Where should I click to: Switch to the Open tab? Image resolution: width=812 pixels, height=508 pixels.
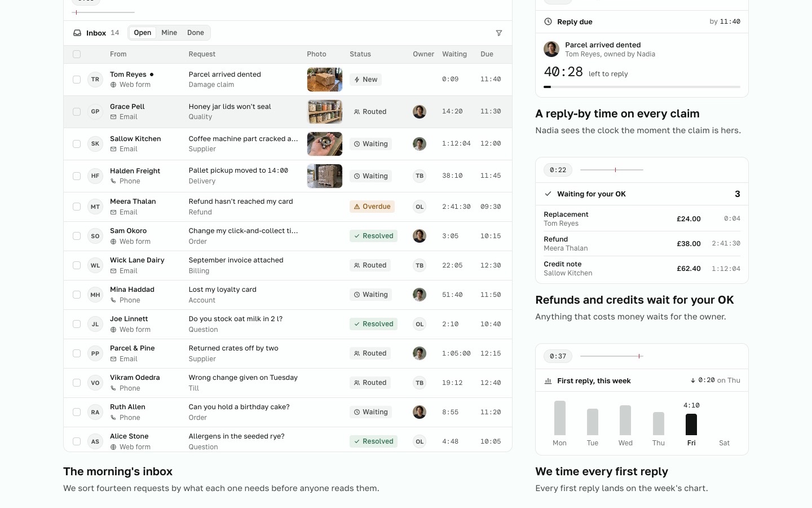point(143,33)
